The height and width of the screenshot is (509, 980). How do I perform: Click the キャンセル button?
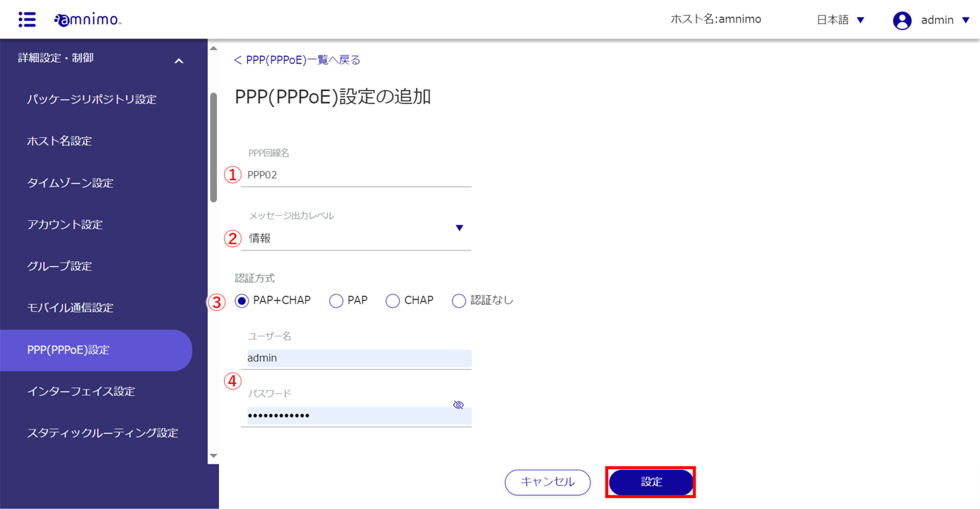[547, 482]
